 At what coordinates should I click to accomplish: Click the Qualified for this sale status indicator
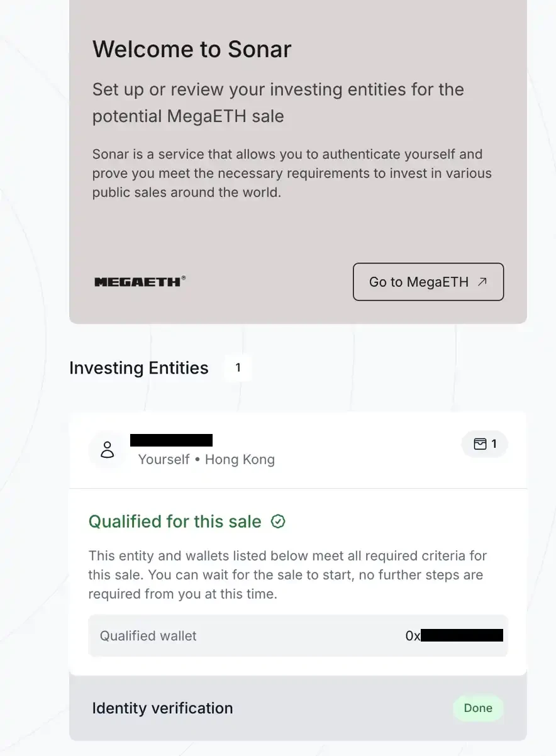[175, 521]
